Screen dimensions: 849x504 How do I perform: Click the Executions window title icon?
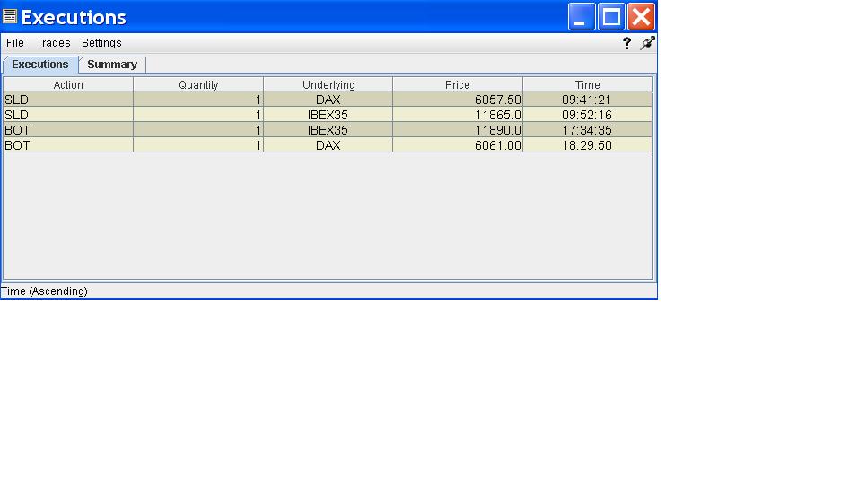(x=10, y=16)
